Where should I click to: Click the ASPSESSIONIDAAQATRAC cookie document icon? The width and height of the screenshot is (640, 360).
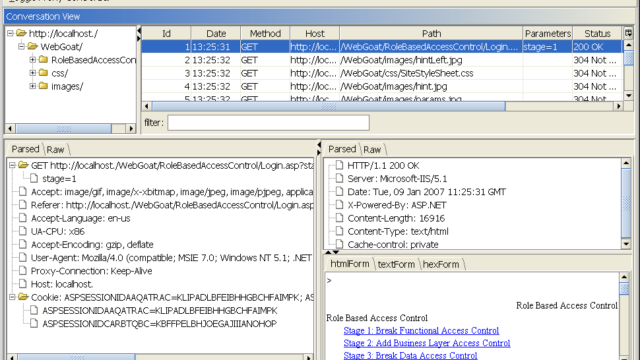tap(34, 310)
